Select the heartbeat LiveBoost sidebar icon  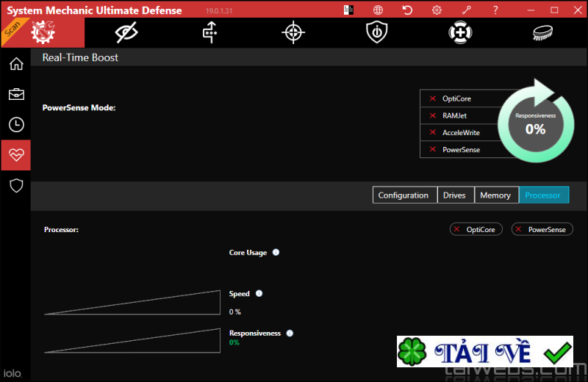(15, 155)
